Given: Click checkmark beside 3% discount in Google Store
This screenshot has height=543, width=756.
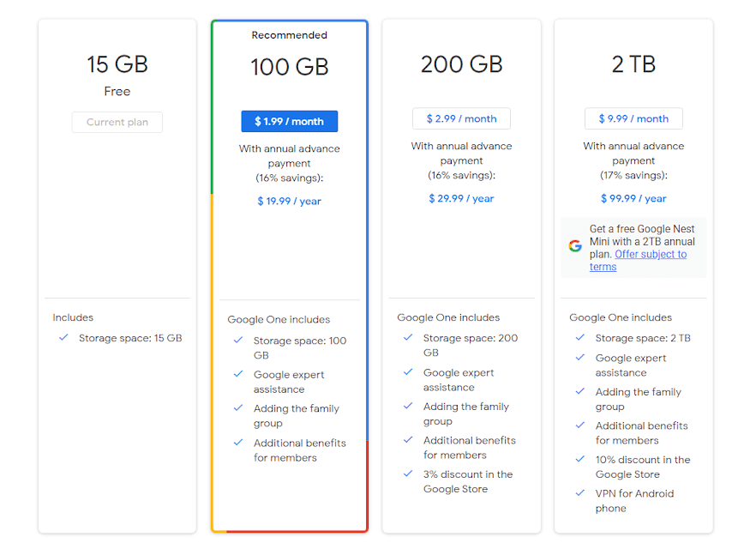Looking at the screenshot, I should pyautogui.click(x=408, y=474).
